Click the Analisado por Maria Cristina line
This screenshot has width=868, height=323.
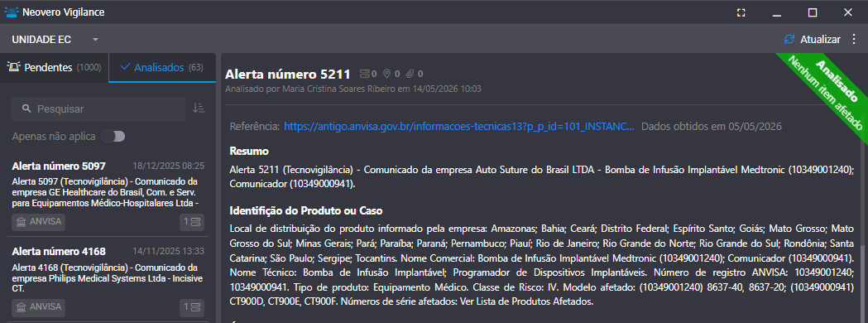(353, 89)
